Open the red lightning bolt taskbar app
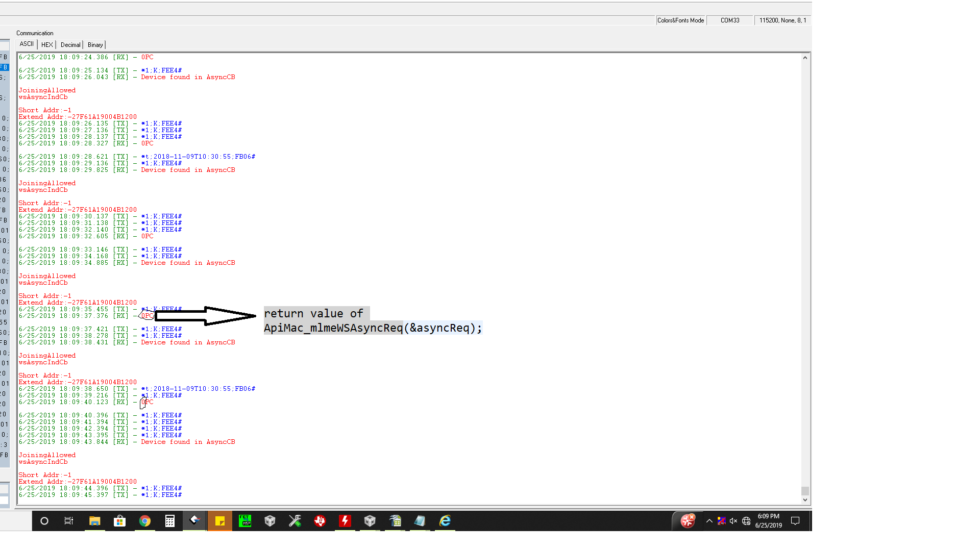The width and height of the screenshot is (980, 551). [345, 521]
